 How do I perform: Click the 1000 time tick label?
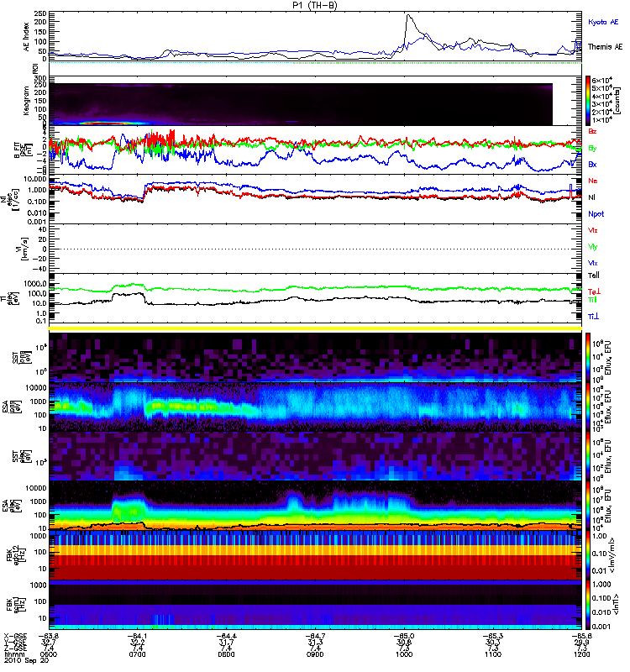pos(404,654)
